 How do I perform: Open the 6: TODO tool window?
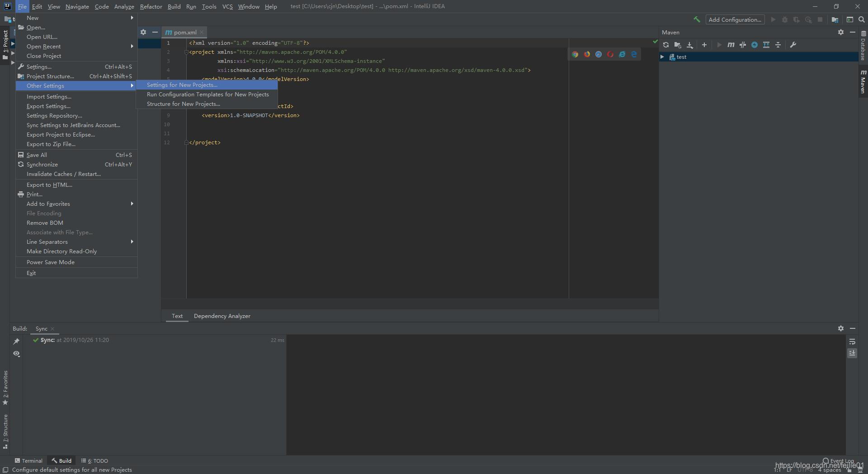pos(94,461)
